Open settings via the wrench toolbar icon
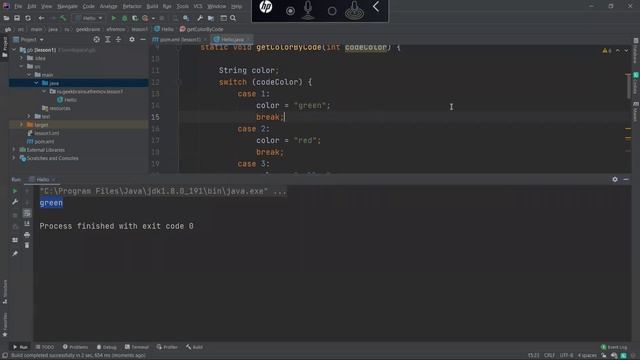This screenshot has height=360, width=640. point(200,18)
